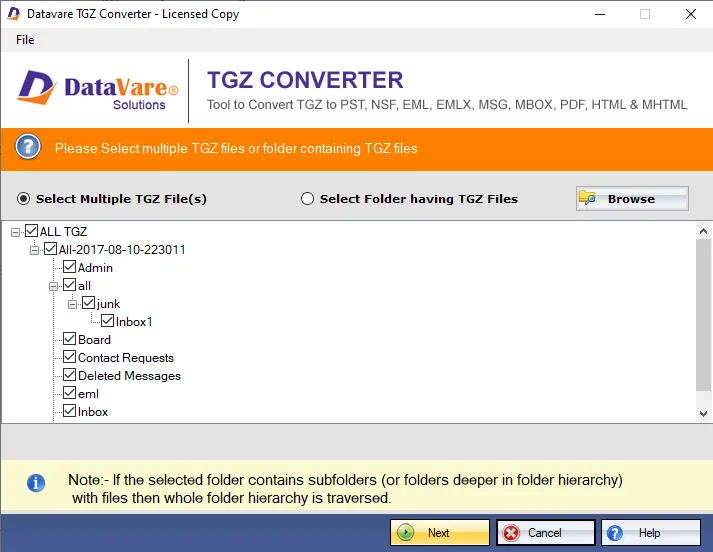
Task: Close the Datavare TGZ Converter window
Action: tap(691, 14)
